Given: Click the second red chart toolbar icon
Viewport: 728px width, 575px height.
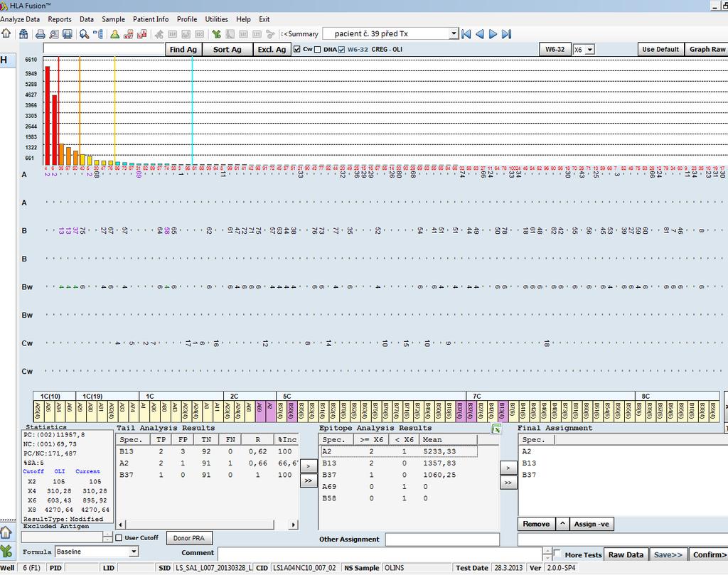Looking at the screenshot, I should pos(142,34).
